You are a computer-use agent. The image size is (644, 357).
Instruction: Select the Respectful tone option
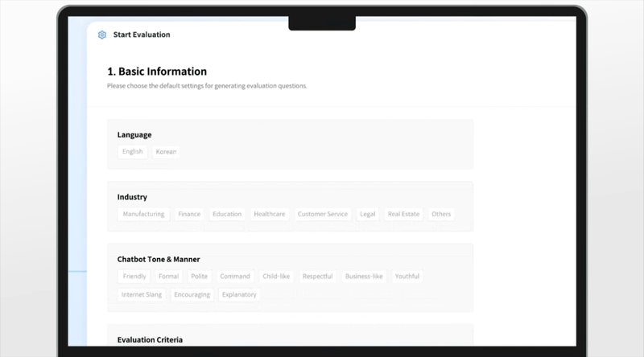tap(317, 276)
